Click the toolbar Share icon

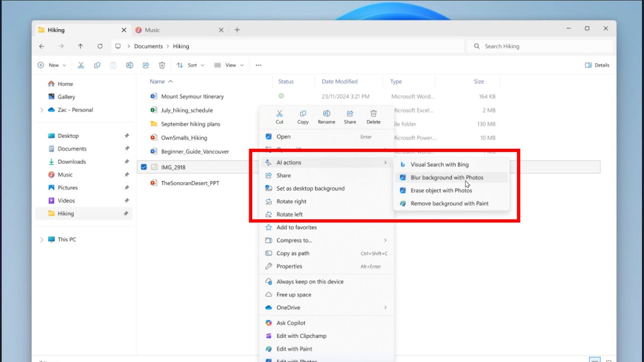(x=146, y=65)
